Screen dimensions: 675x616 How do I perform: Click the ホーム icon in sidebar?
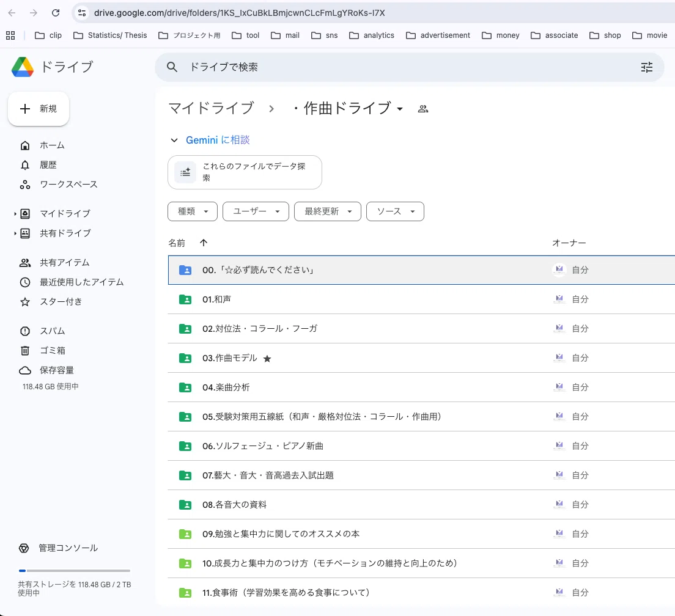[25, 145]
